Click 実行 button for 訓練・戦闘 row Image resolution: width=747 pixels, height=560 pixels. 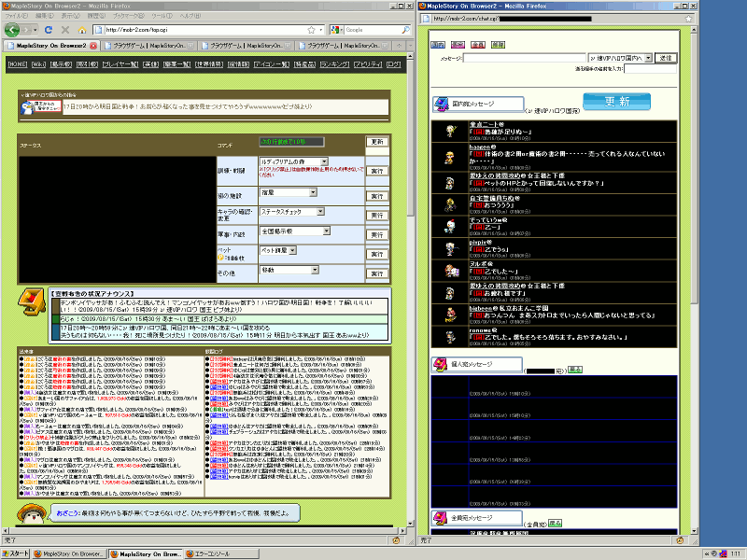tap(376, 171)
